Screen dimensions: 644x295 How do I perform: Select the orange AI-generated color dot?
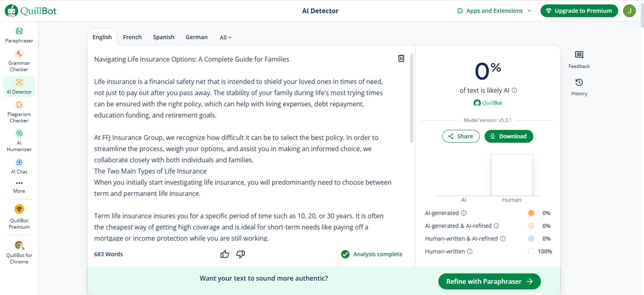pyautogui.click(x=531, y=213)
